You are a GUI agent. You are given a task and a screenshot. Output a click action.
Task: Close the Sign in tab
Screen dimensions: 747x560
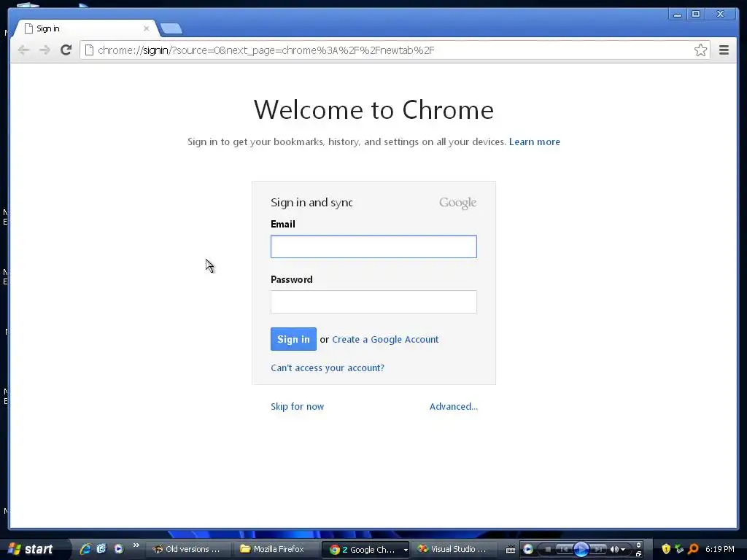[146, 28]
